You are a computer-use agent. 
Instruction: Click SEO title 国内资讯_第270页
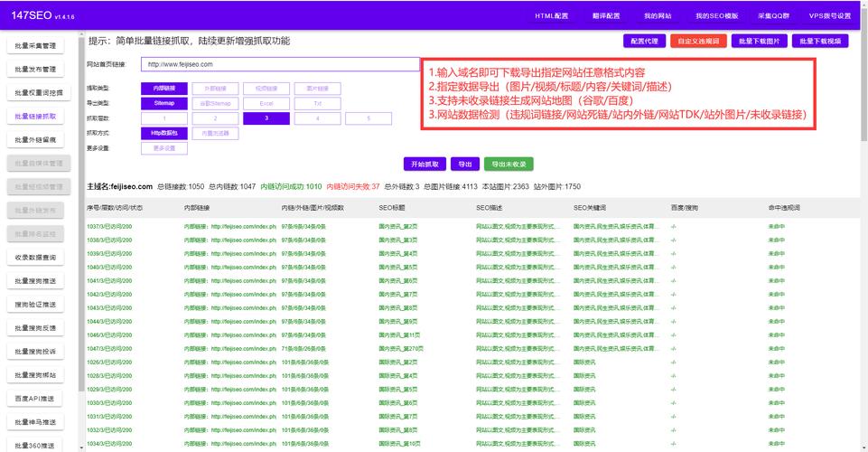[401, 349]
